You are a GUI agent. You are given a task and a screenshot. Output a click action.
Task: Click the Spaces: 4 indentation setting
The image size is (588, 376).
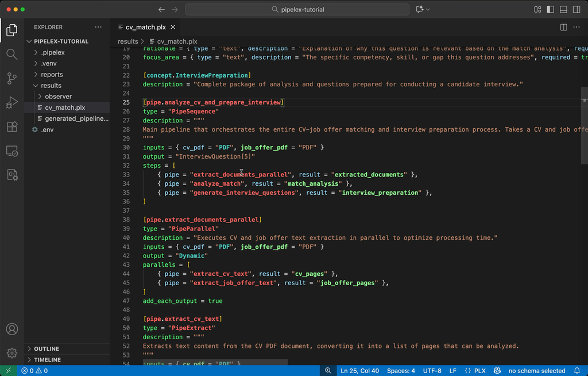[401, 371]
